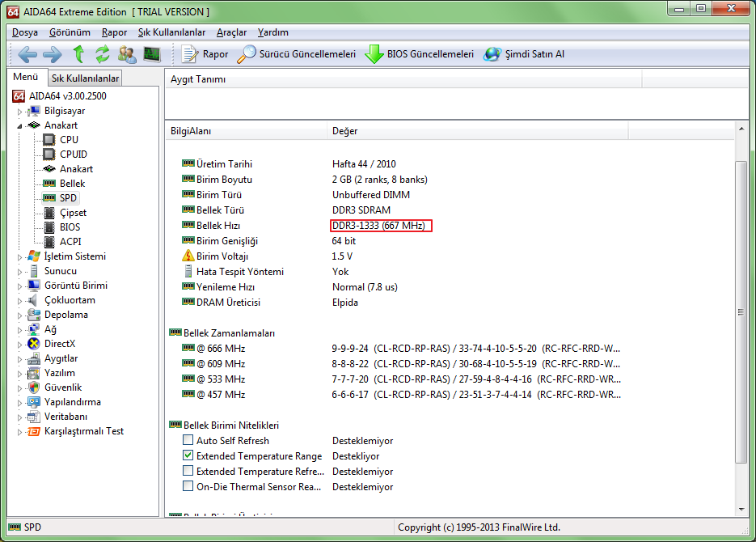Click the Aygıt Tanımı column header
This screenshot has height=542, width=756.
click(x=403, y=79)
